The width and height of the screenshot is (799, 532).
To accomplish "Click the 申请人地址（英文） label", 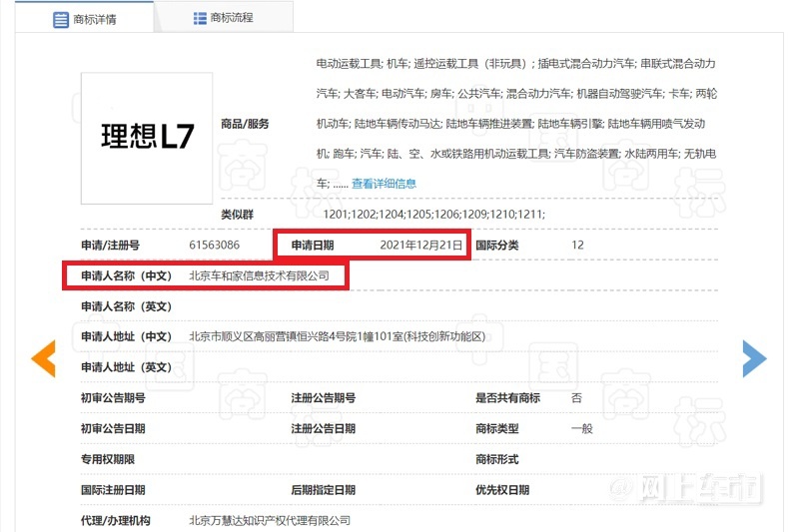I will [x=127, y=367].
